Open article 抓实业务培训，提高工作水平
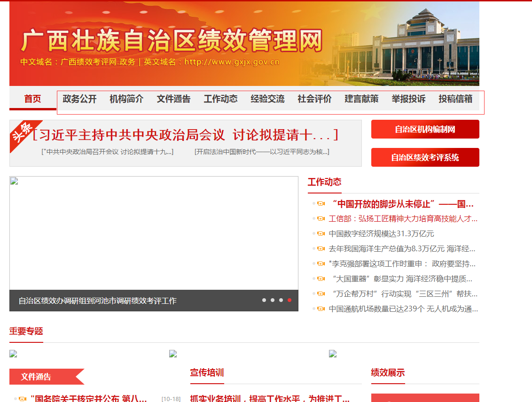Viewport: 532px width, 402px height. [x=270, y=399]
